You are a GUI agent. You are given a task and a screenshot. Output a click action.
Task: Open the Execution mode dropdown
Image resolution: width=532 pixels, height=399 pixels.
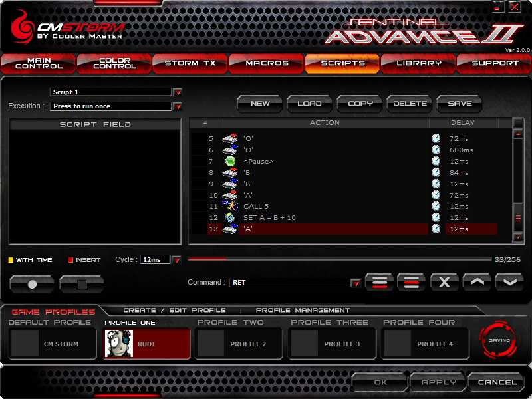pos(178,106)
